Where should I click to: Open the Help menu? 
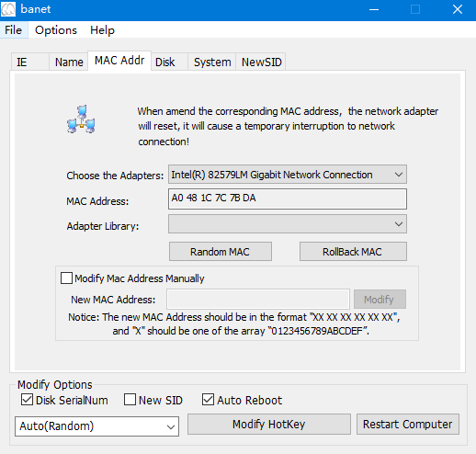tap(102, 30)
